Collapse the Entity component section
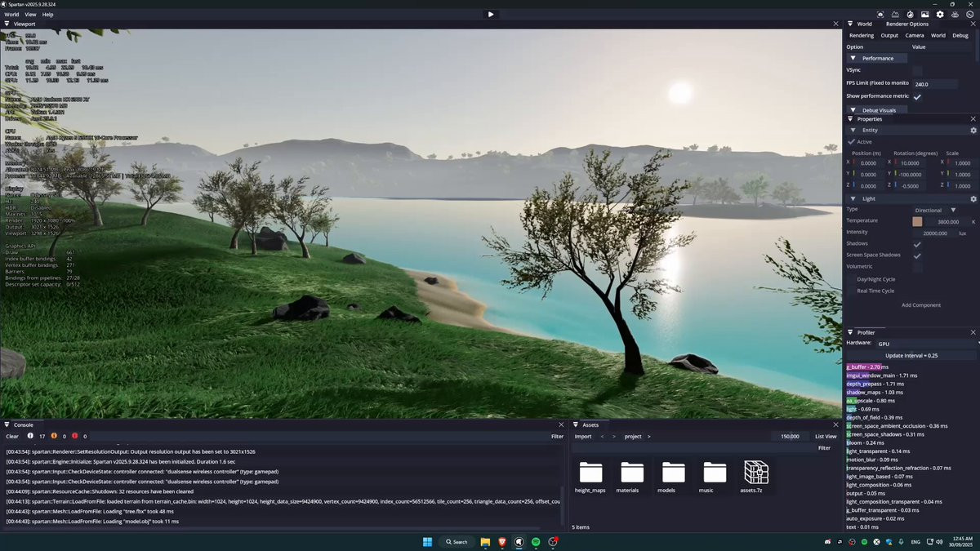Screen dimensions: 980x551 coord(853,131)
